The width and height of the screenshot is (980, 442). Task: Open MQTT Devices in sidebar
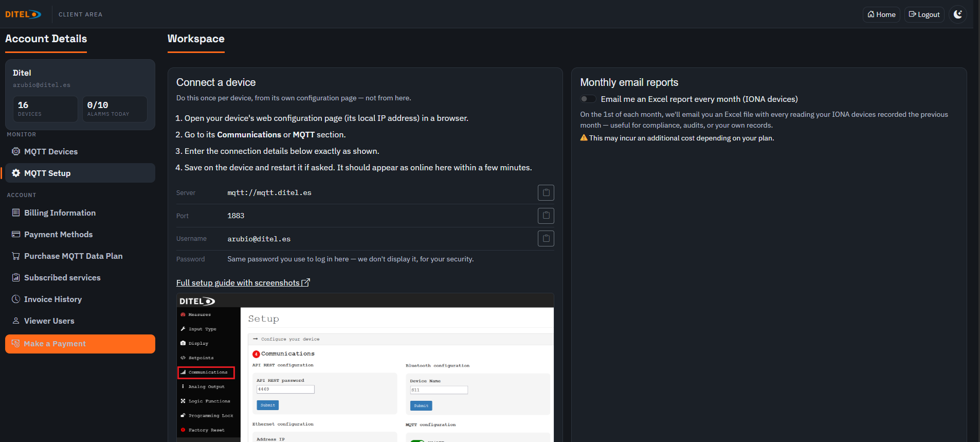80,151
